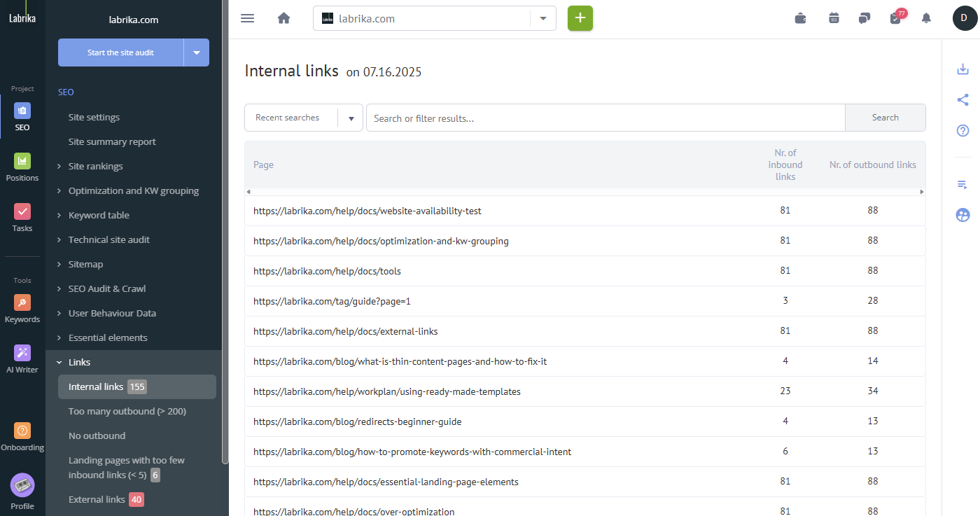Open tasks icon with 77 badge
The image size is (980, 516).
coord(896,18)
